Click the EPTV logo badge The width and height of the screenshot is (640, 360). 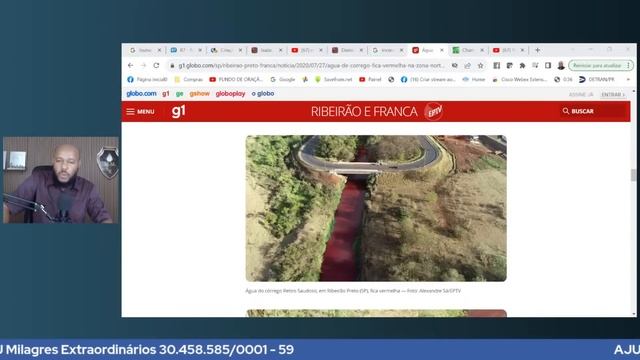pyautogui.click(x=433, y=111)
